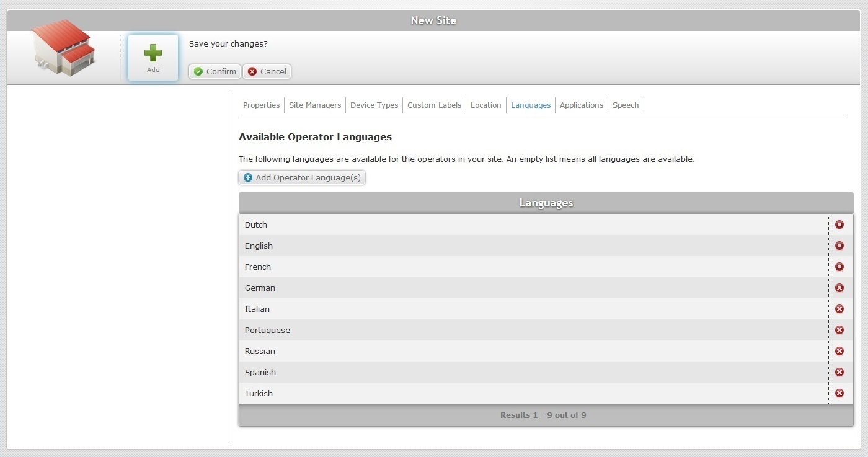868x457 pixels.
Task: Click the Available Operator Languages heading
Action: coord(315,137)
